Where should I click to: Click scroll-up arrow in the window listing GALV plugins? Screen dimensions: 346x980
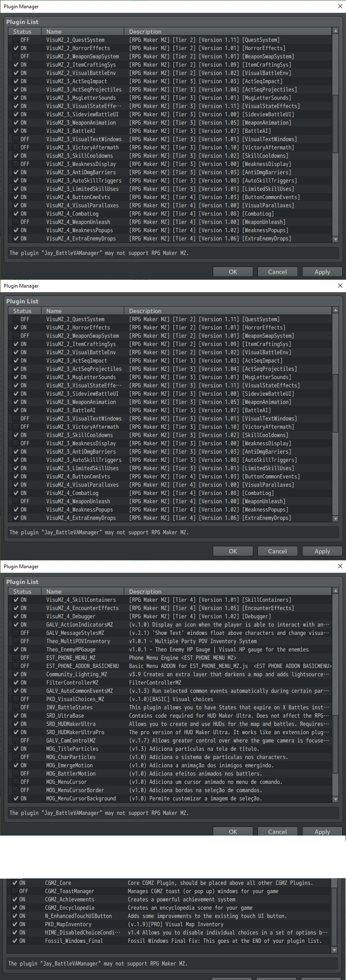[336, 591]
